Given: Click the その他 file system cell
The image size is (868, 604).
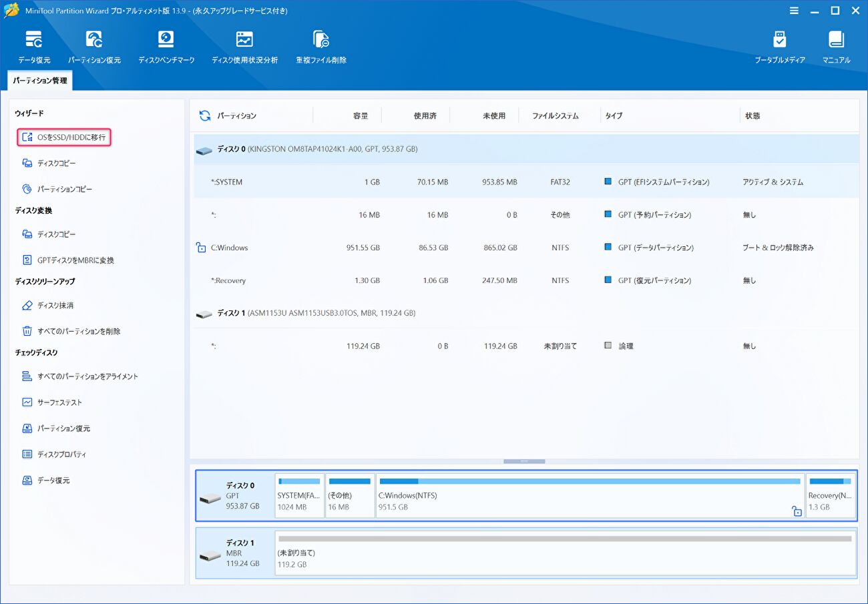Looking at the screenshot, I should pyautogui.click(x=560, y=215).
